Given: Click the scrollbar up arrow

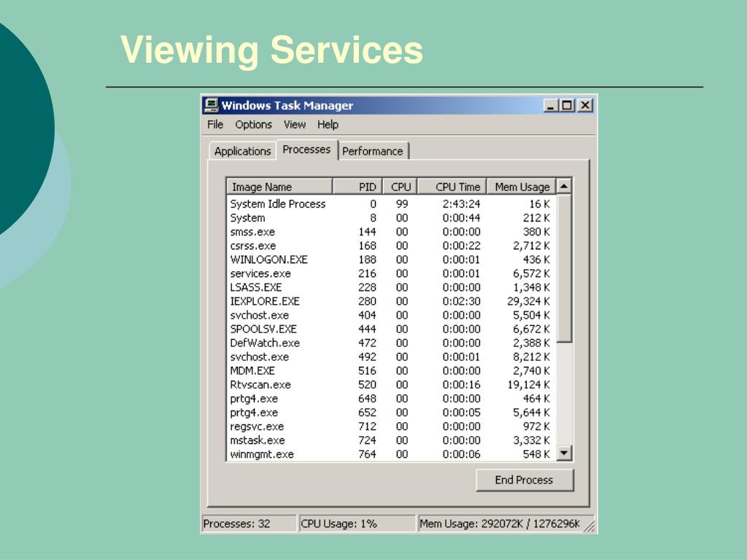Looking at the screenshot, I should pos(564,186).
